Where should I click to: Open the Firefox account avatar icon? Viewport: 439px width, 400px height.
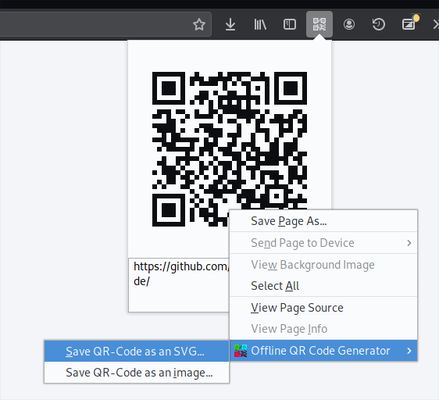349,24
